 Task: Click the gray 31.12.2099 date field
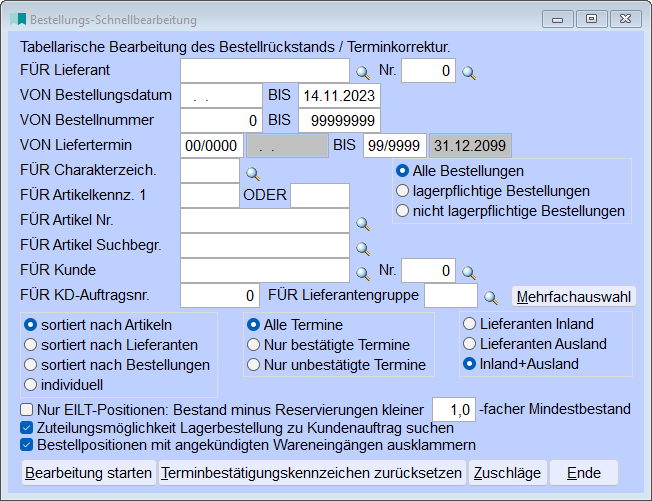pos(470,146)
